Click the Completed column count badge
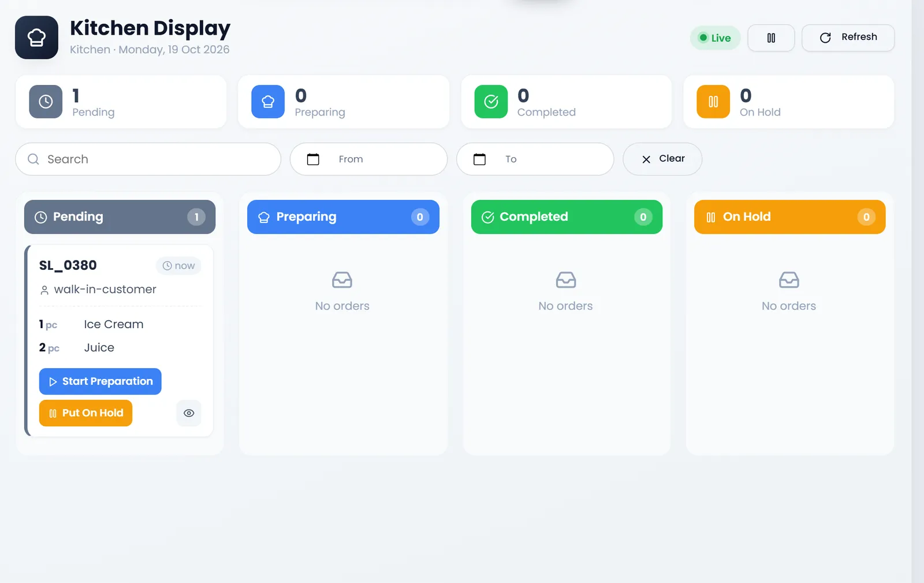 pyautogui.click(x=643, y=217)
